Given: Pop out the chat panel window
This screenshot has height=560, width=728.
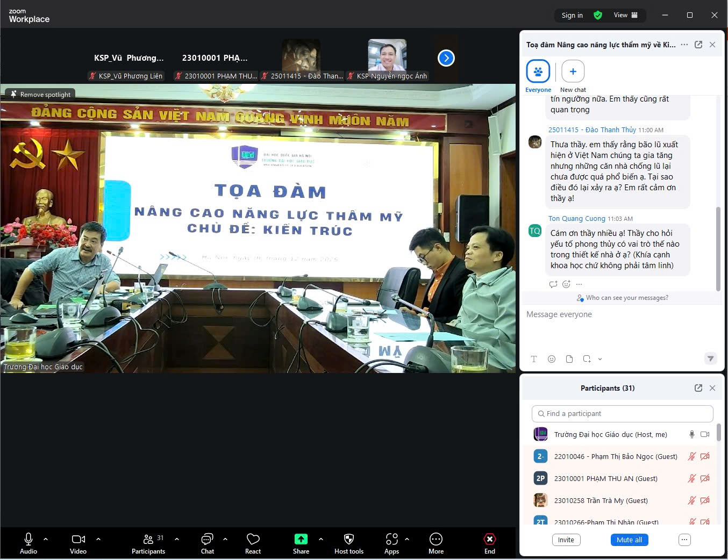Looking at the screenshot, I should (x=698, y=45).
